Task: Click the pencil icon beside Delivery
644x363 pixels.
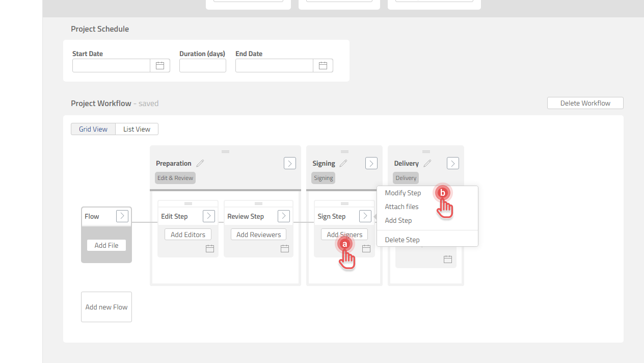Action: tap(427, 163)
